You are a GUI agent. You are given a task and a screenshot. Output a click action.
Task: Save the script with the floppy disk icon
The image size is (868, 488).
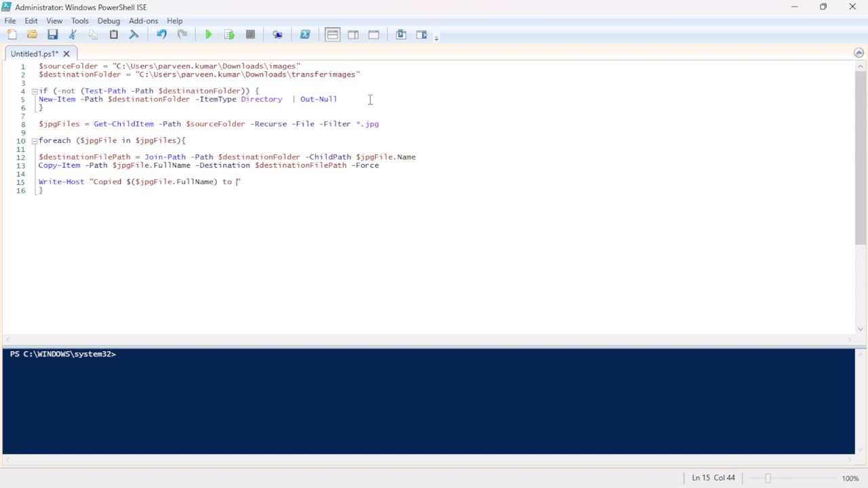(x=52, y=35)
